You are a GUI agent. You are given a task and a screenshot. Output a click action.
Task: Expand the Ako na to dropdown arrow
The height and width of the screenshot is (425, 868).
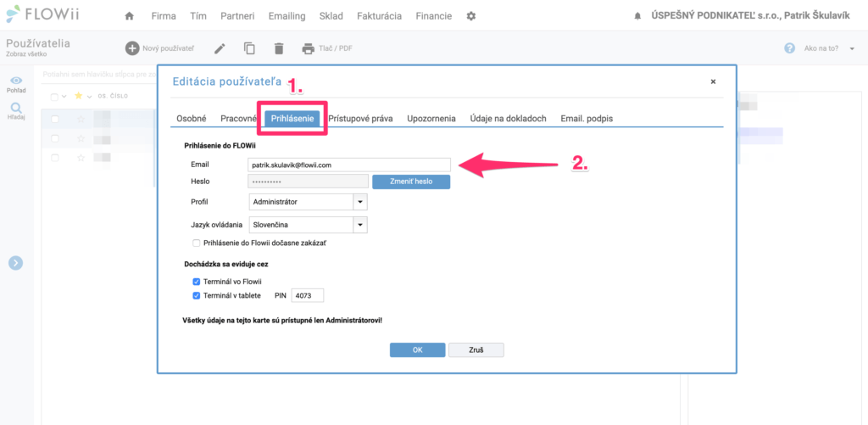853,48
